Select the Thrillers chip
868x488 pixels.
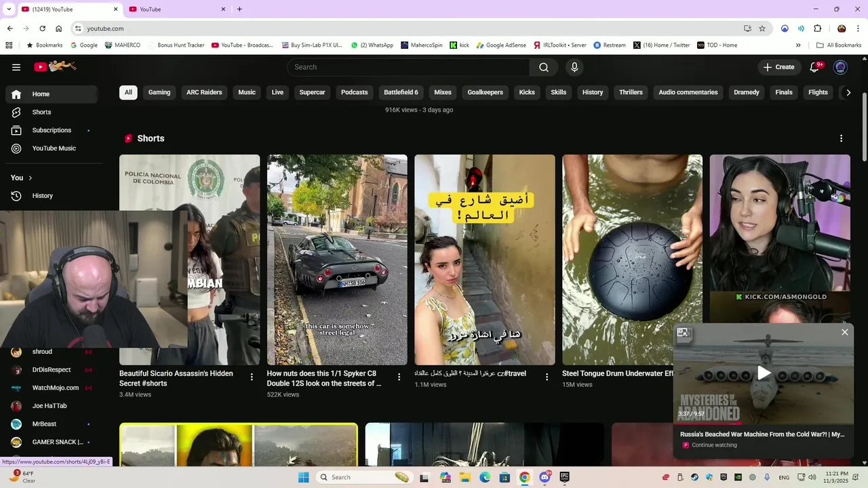[631, 92]
